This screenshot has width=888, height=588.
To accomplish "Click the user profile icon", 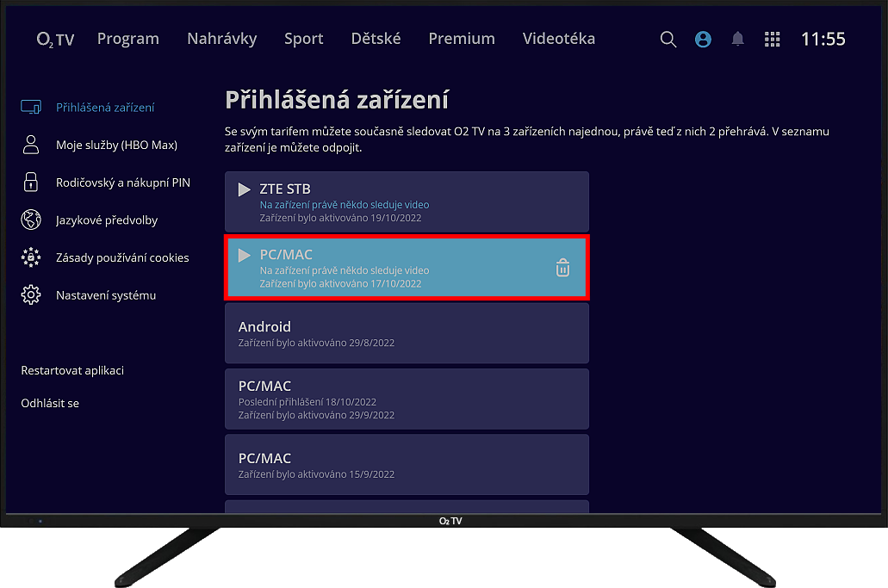I will click(x=703, y=40).
